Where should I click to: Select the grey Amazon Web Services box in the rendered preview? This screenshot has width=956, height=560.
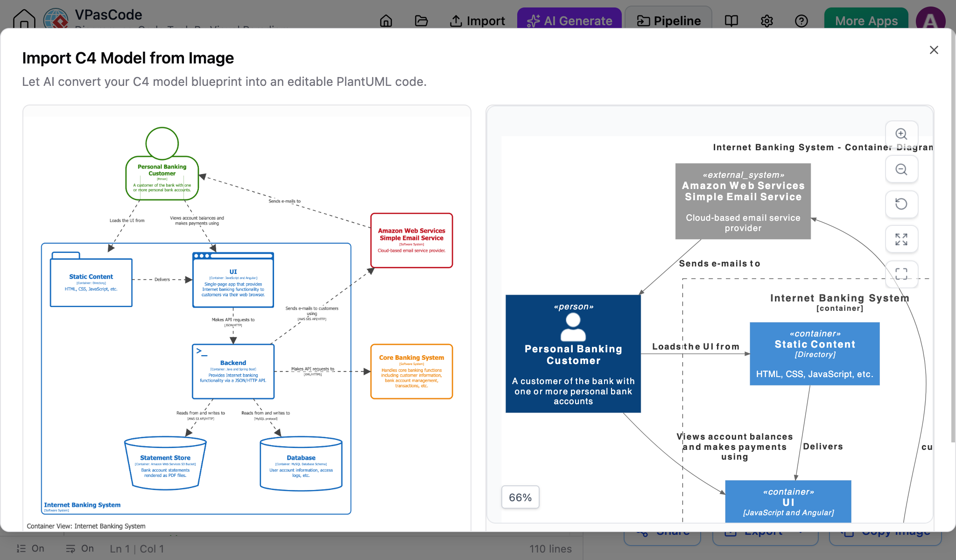click(x=743, y=201)
